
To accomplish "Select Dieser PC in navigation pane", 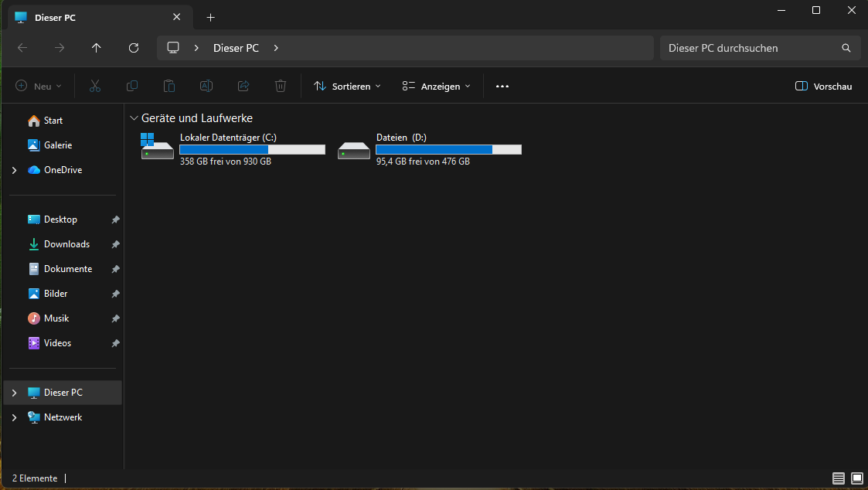I will 63,393.
